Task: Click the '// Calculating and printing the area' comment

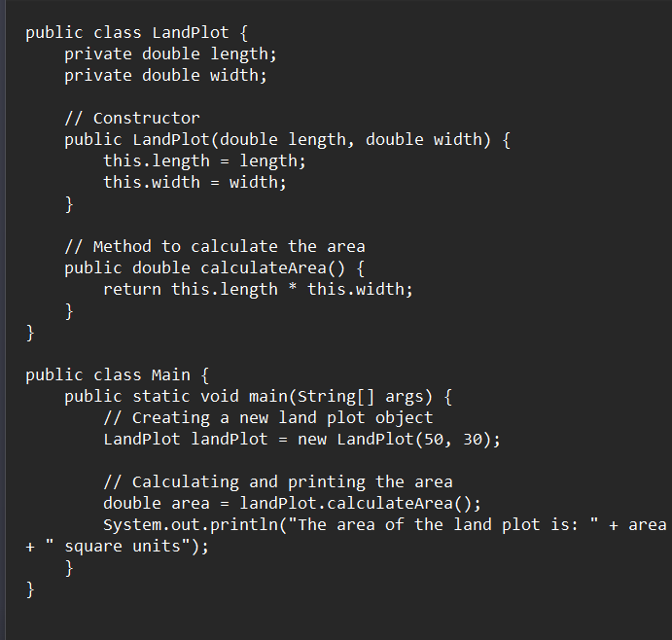Action: 278,482
